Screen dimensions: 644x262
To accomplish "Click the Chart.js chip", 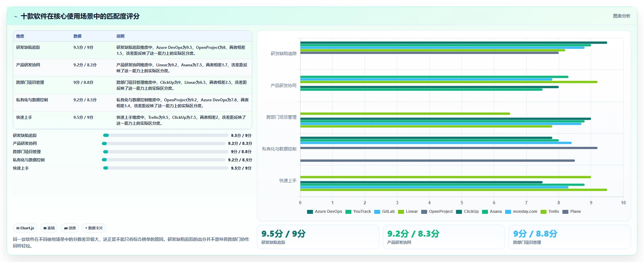I will (x=25, y=228).
